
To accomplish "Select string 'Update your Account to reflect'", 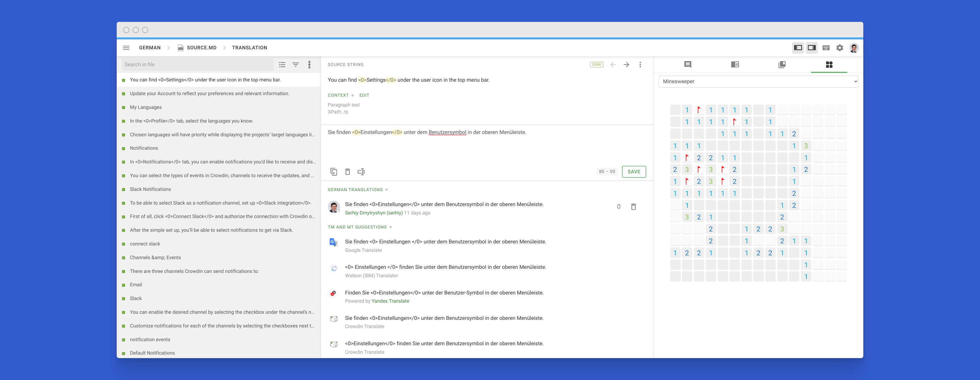I will (x=209, y=94).
